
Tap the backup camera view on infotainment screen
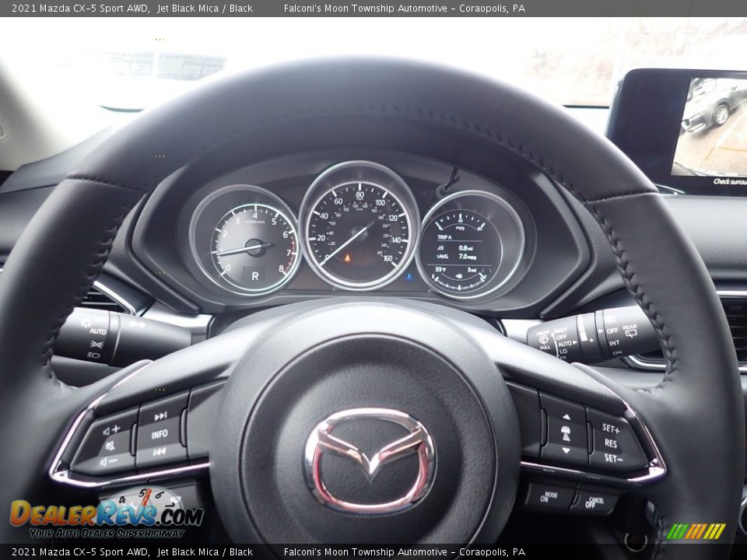(709, 126)
